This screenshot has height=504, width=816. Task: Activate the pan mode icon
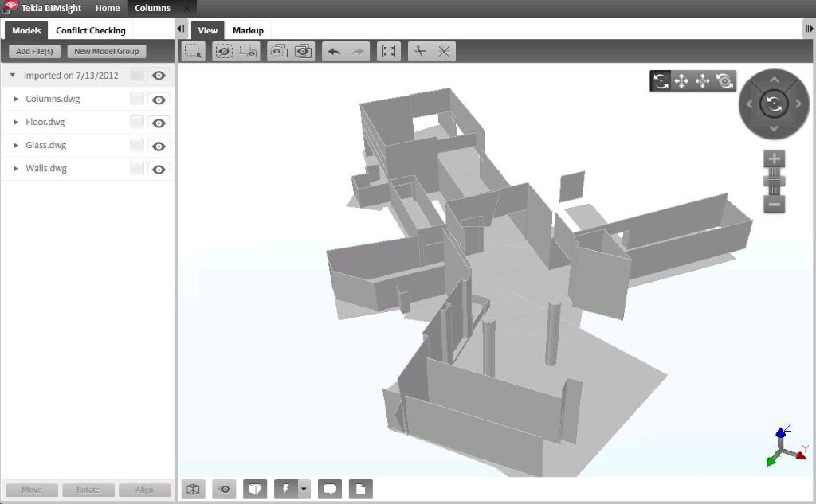coord(681,81)
